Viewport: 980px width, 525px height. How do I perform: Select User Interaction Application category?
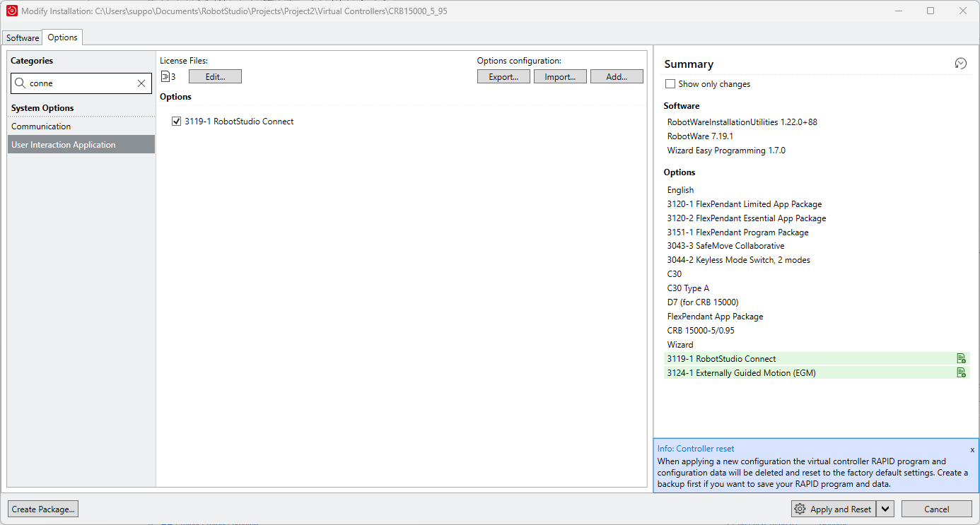[64, 145]
